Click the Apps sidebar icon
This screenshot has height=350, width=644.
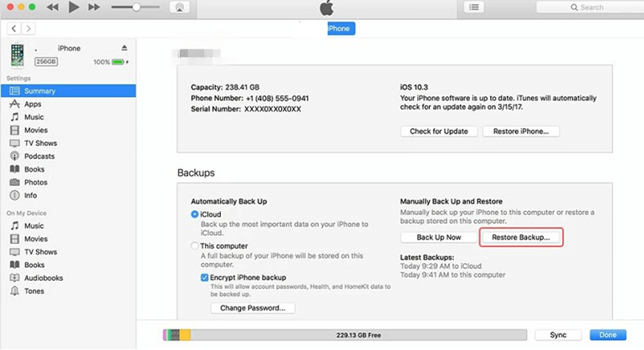point(15,104)
